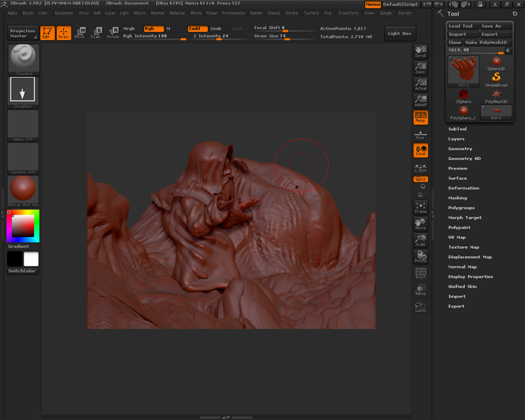Pick the SimpleBrush tool icon
Viewport: 525px width, 420px height.
click(496, 78)
